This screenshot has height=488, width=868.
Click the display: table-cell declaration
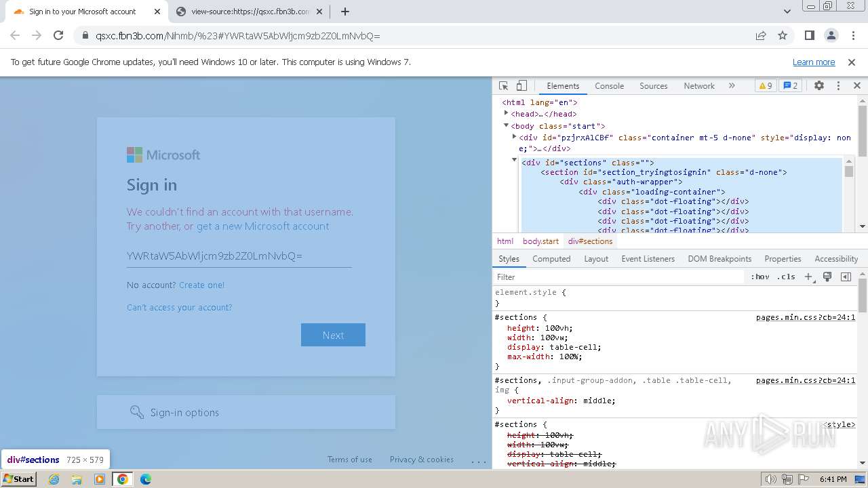[x=554, y=347]
